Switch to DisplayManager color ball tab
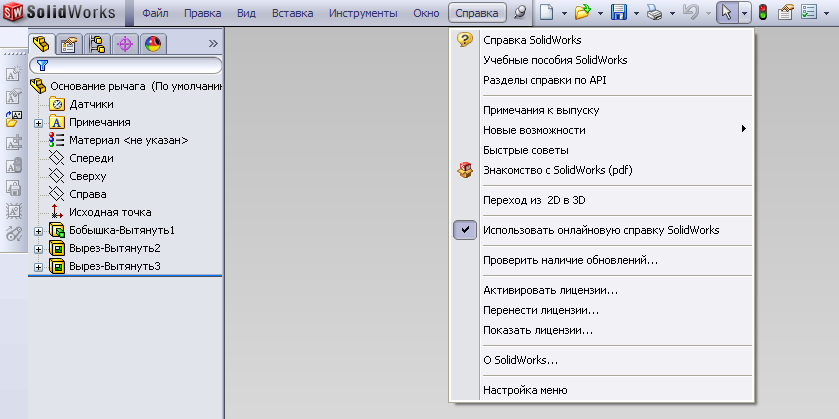Screen dimensions: 839x419 point(153,44)
